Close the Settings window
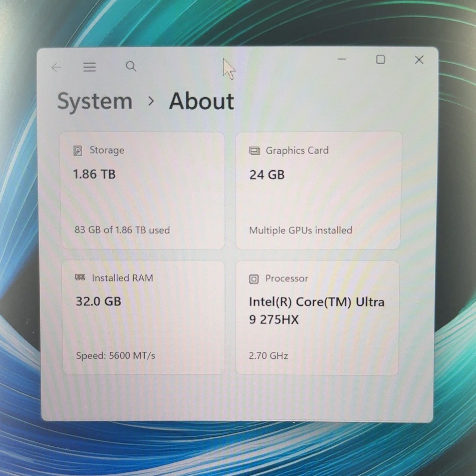Image resolution: width=476 pixels, height=476 pixels. (419, 60)
